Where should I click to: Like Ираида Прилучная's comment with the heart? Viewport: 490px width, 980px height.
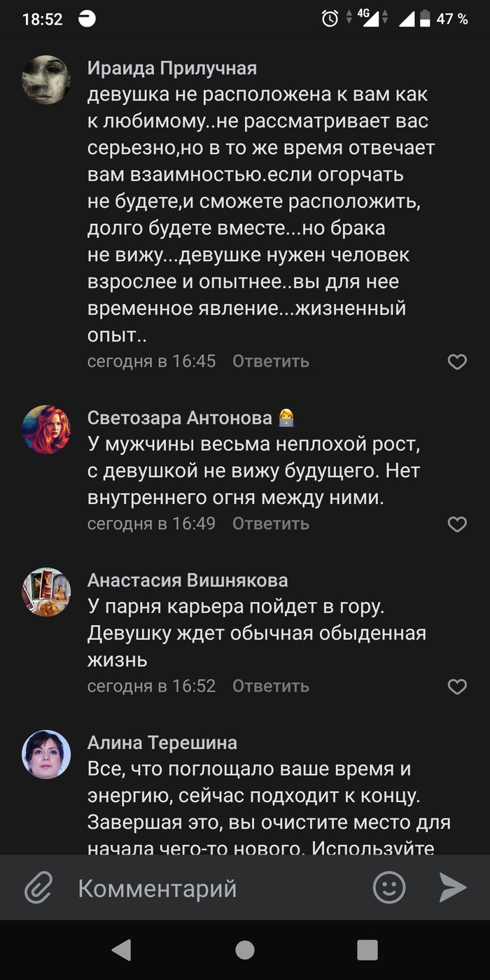(457, 361)
